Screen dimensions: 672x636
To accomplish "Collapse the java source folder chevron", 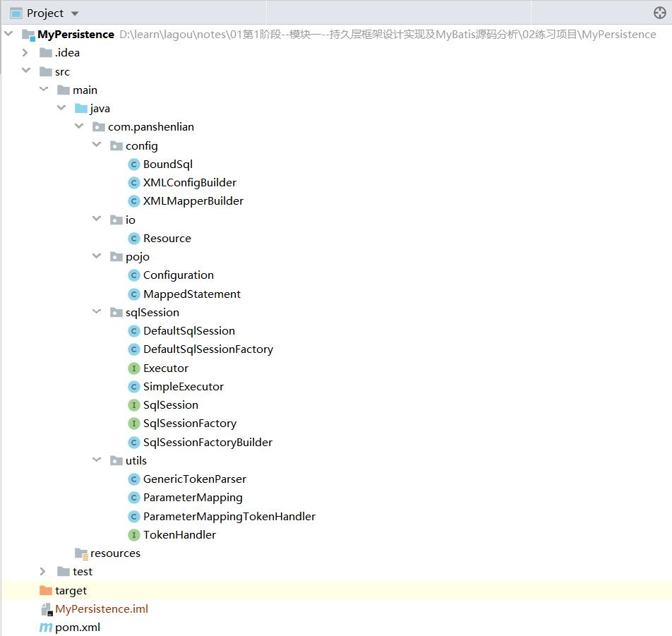I will coord(61,107).
